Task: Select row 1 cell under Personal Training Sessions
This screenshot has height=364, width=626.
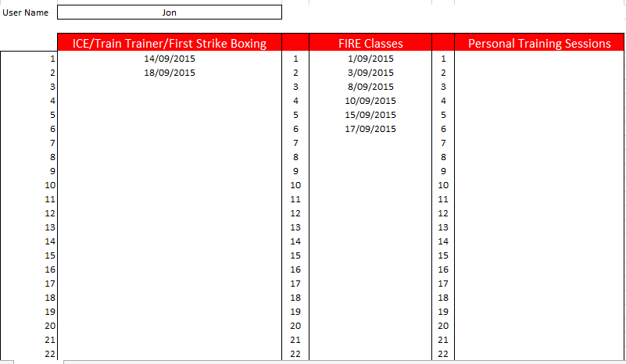Action: coord(539,59)
